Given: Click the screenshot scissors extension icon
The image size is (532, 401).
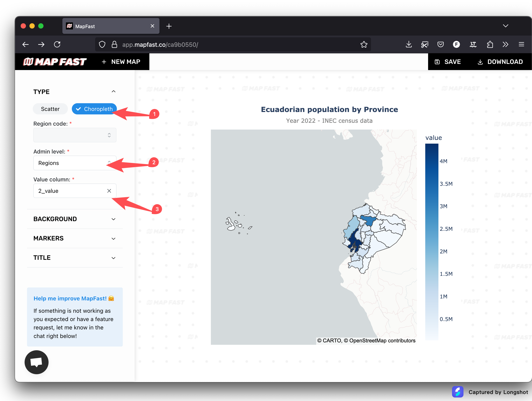Looking at the screenshot, I should click(425, 45).
